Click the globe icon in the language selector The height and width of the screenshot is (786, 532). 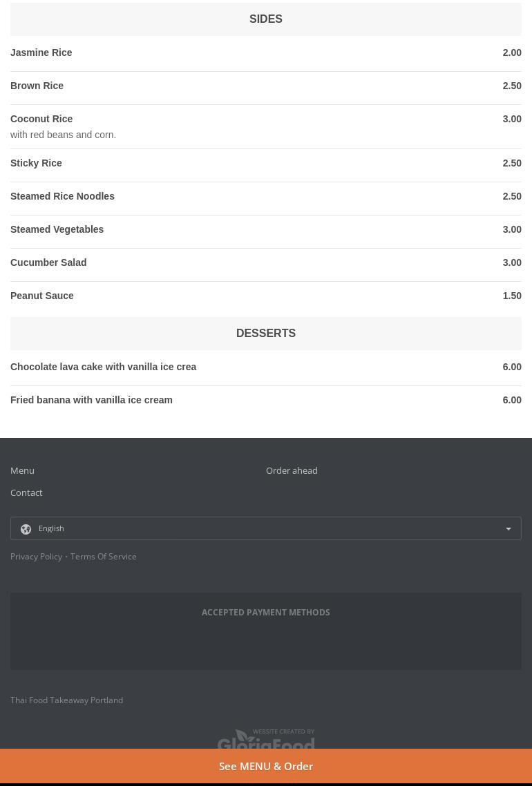[x=26, y=529]
